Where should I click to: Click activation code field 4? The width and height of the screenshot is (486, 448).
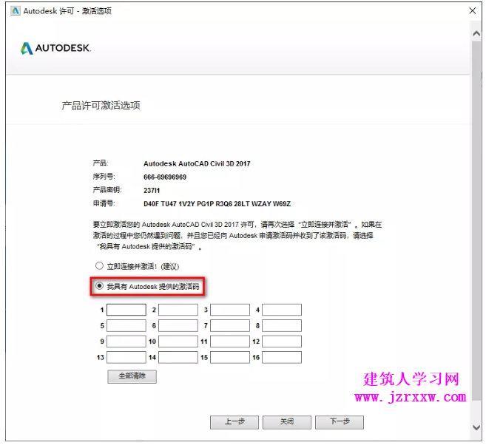[282, 310]
